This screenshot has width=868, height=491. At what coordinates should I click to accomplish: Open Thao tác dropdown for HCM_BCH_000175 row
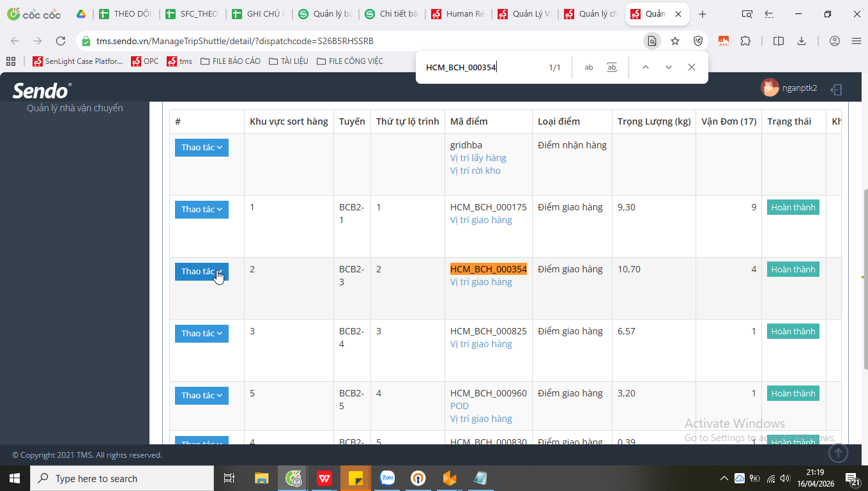[202, 210]
